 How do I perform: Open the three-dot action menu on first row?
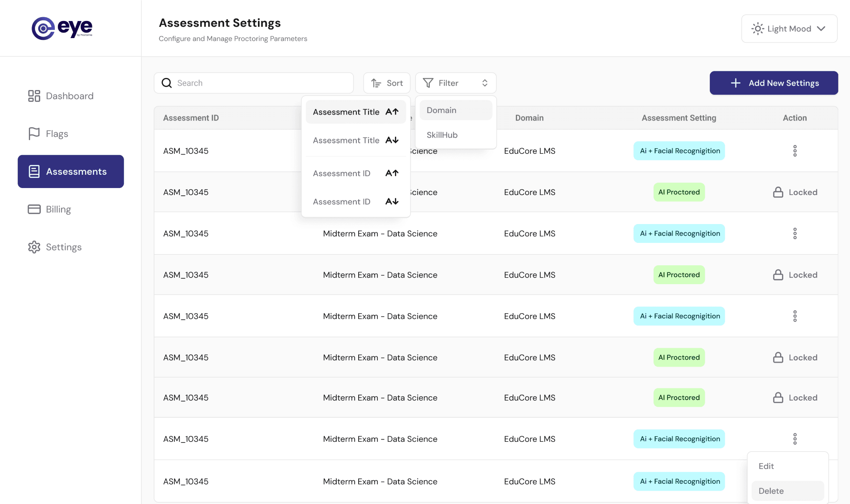795,151
